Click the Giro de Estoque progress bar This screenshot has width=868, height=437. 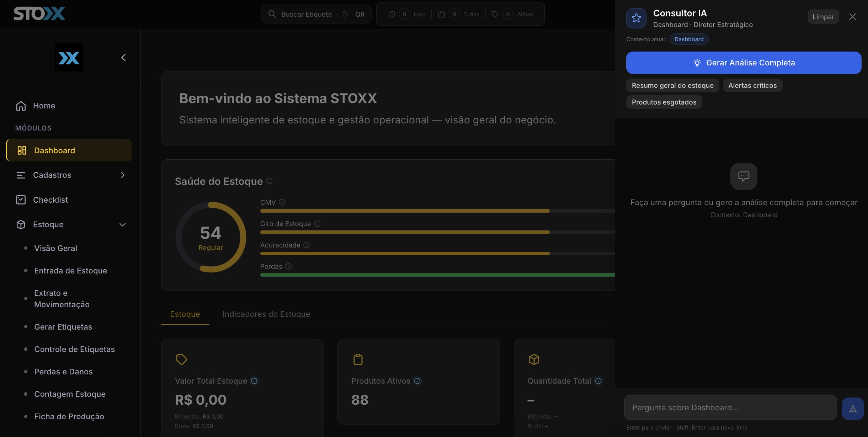pyautogui.click(x=437, y=232)
